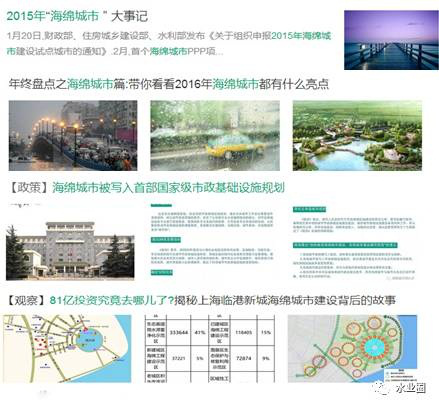This screenshot has height=407, width=439.
Task: Click the purple pier thumbnail image
Action: 391,40
